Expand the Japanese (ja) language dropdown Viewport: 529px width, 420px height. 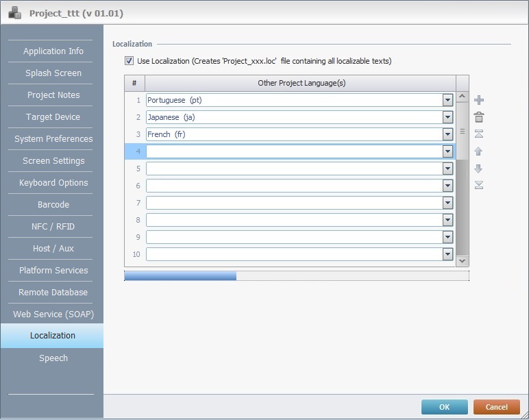pos(447,117)
